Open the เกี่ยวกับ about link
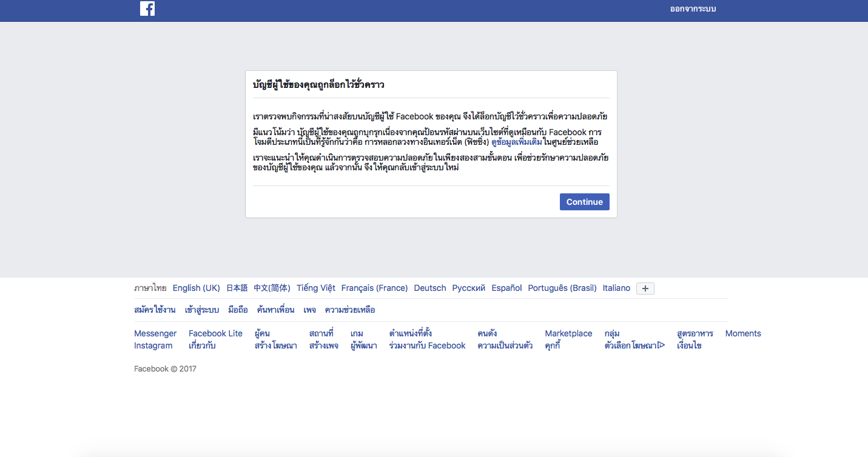 (202, 345)
